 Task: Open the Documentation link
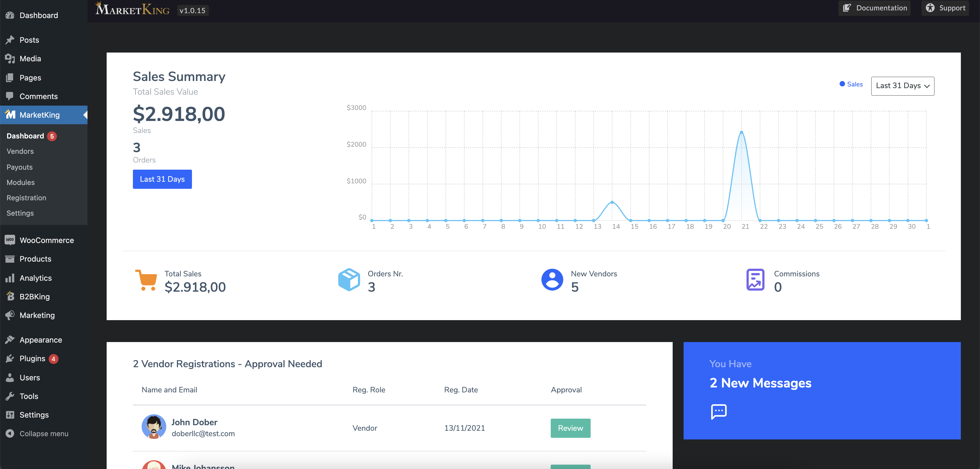pyautogui.click(x=874, y=8)
